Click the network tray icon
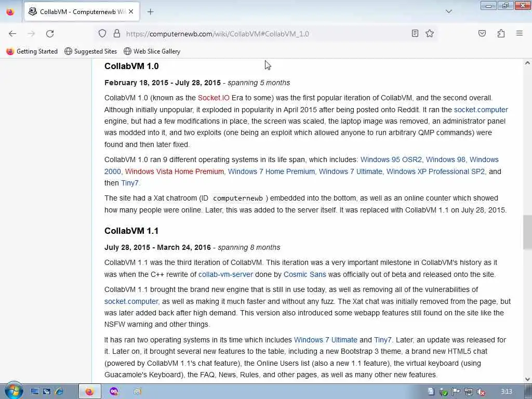 point(469,392)
